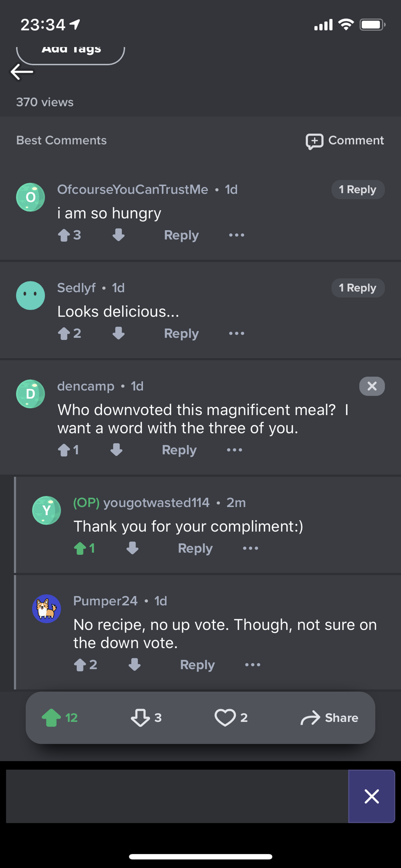This screenshot has height=868, width=401.
Task: Tap the back arrow icon
Action: pyautogui.click(x=22, y=72)
